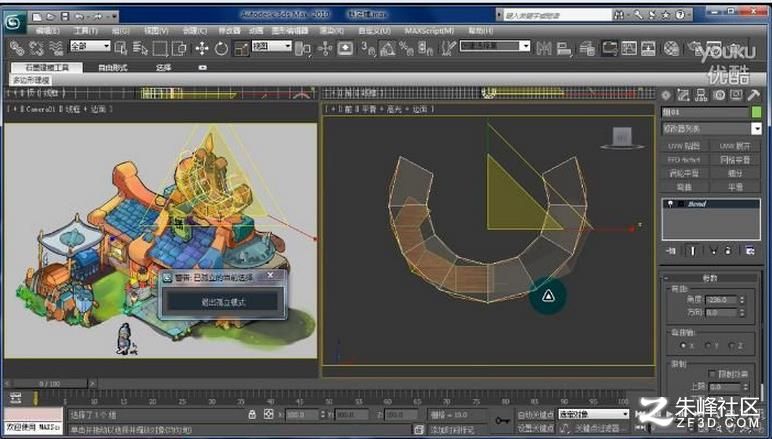
Task: Click the Exit Isolation Mode button
Action: pyautogui.click(x=224, y=302)
